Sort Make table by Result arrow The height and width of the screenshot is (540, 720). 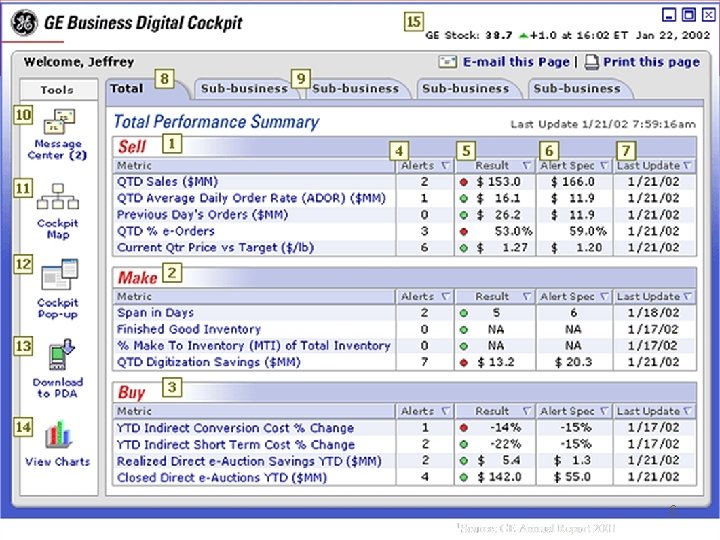click(x=527, y=296)
